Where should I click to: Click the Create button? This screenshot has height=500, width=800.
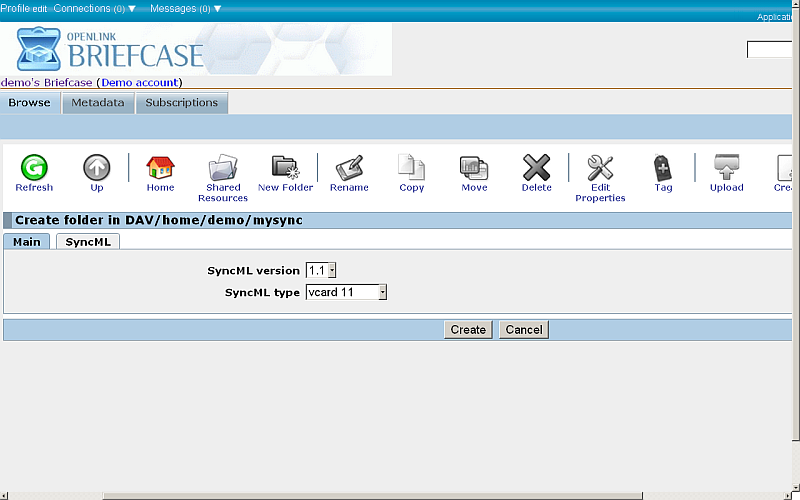click(468, 330)
